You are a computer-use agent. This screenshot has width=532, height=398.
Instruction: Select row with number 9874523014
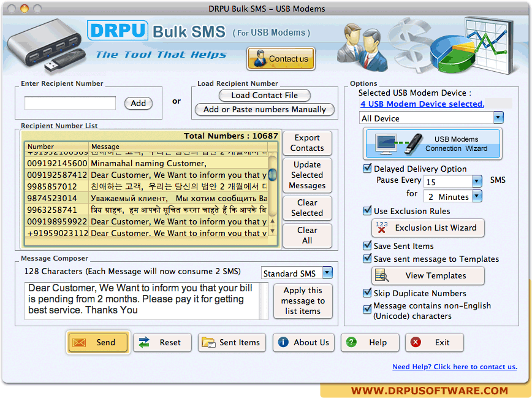(147, 198)
